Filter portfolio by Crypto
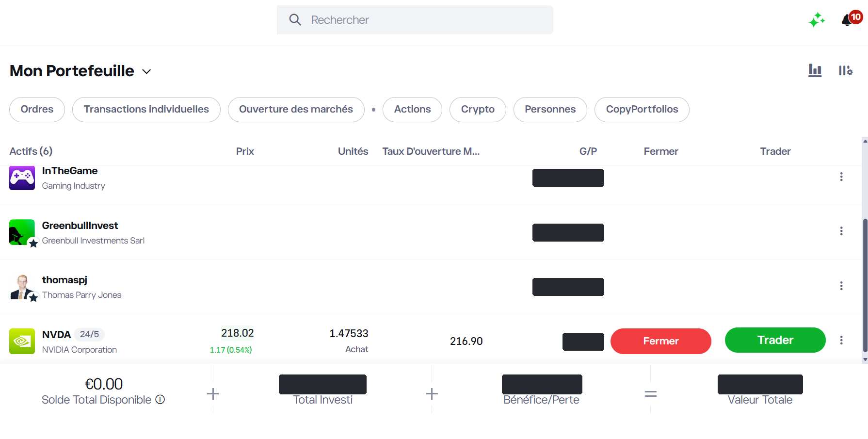Image resolution: width=868 pixels, height=439 pixels. pos(478,110)
